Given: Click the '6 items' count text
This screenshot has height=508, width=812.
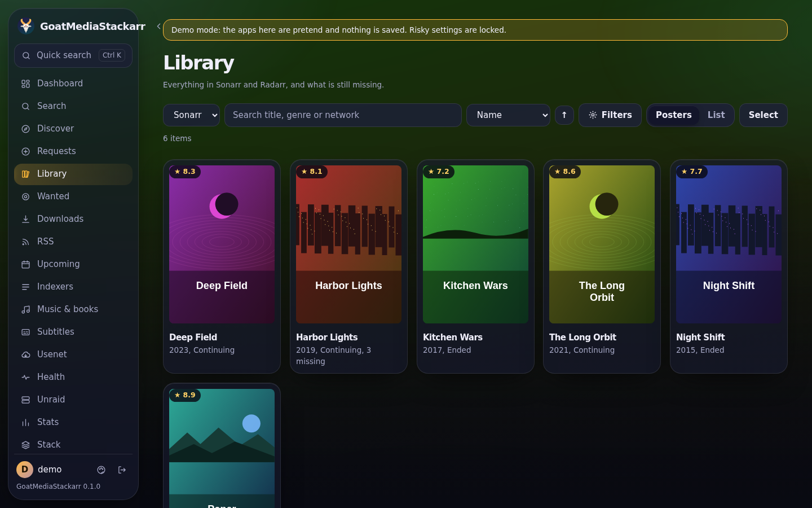Looking at the screenshot, I should click(177, 138).
